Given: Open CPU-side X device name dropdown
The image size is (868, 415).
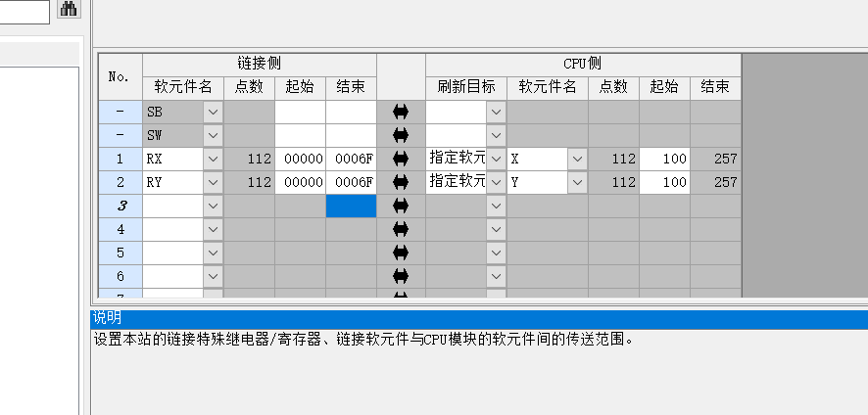Looking at the screenshot, I should point(577,159).
